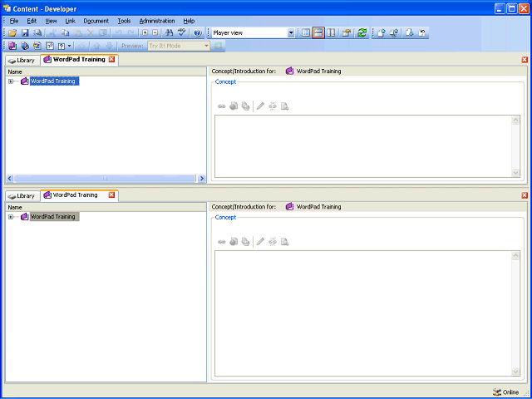Switch to single pane layout view
This screenshot has height=399, width=532.
306,33
